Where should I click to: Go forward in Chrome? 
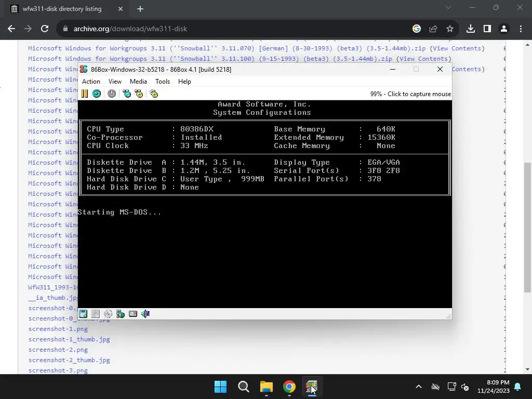pyautogui.click(x=28, y=29)
